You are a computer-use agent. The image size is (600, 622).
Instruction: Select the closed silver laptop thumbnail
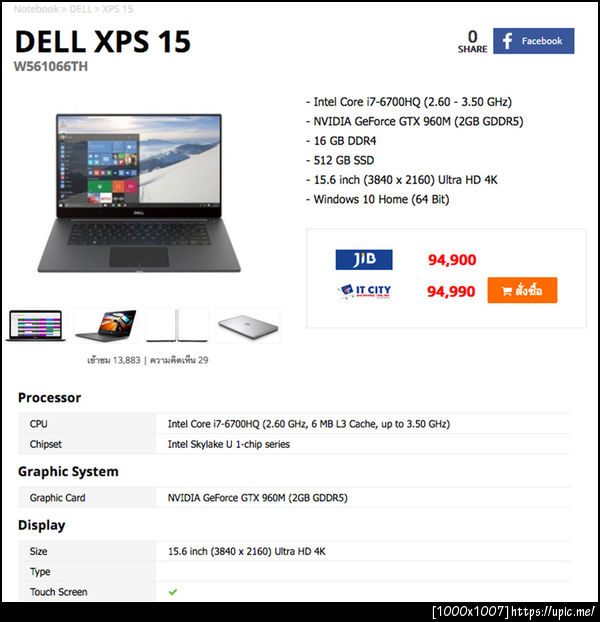pyautogui.click(x=248, y=325)
